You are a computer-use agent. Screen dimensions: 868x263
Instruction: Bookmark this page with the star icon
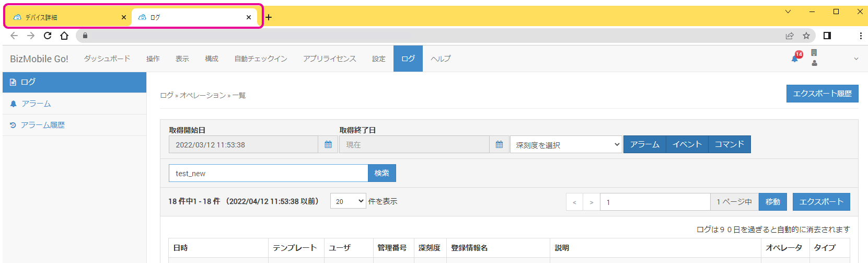pyautogui.click(x=806, y=36)
